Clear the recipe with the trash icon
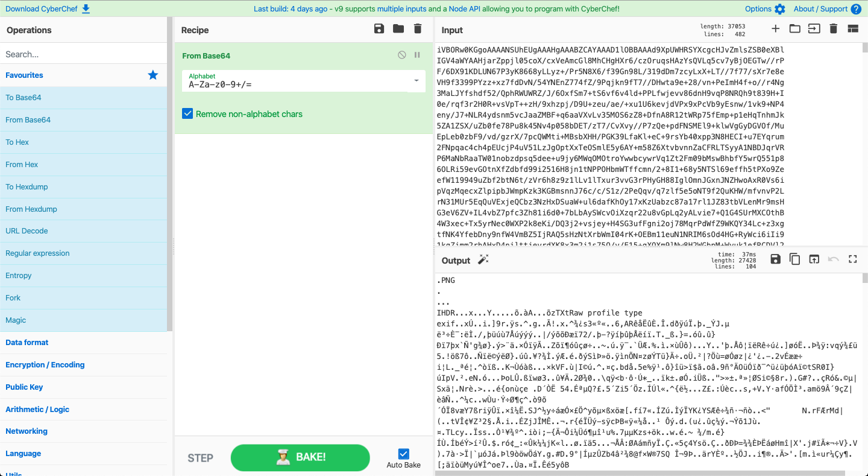This screenshot has width=868, height=476. [x=418, y=29]
